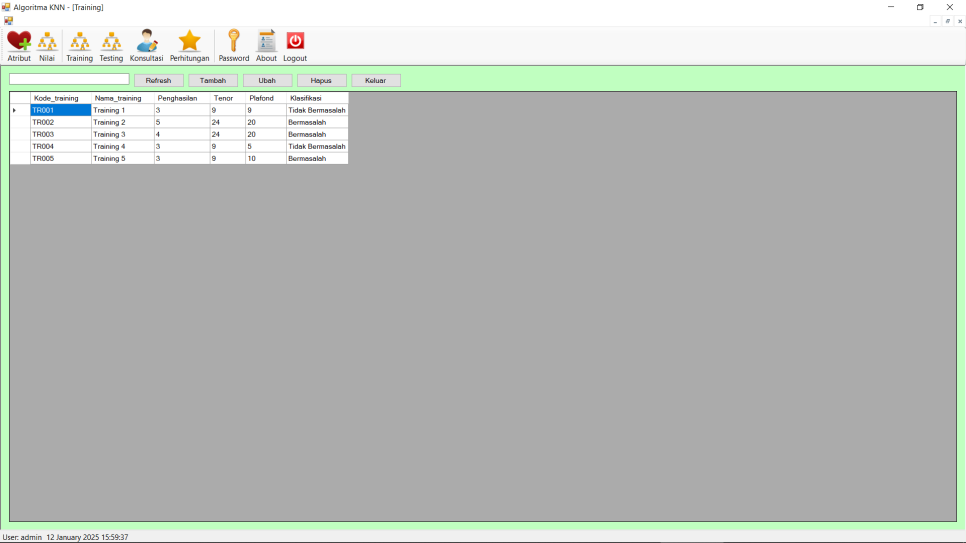Show the About information icon
Viewport: 966px width, 543px height.
click(x=266, y=42)
